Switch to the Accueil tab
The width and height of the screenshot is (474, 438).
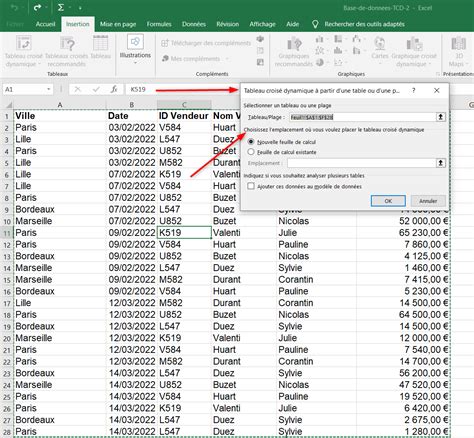click(45, 24)
